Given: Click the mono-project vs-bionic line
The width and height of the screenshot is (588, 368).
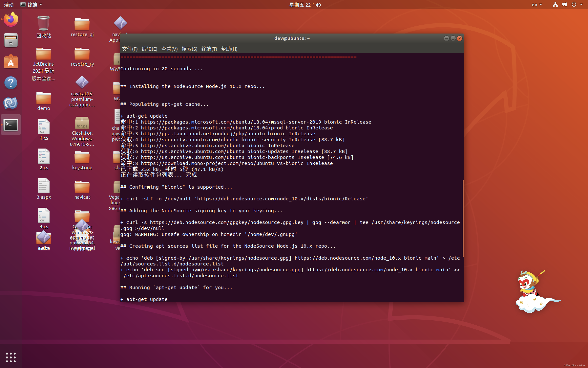Looking at the screenshot, I should (227, 163).
